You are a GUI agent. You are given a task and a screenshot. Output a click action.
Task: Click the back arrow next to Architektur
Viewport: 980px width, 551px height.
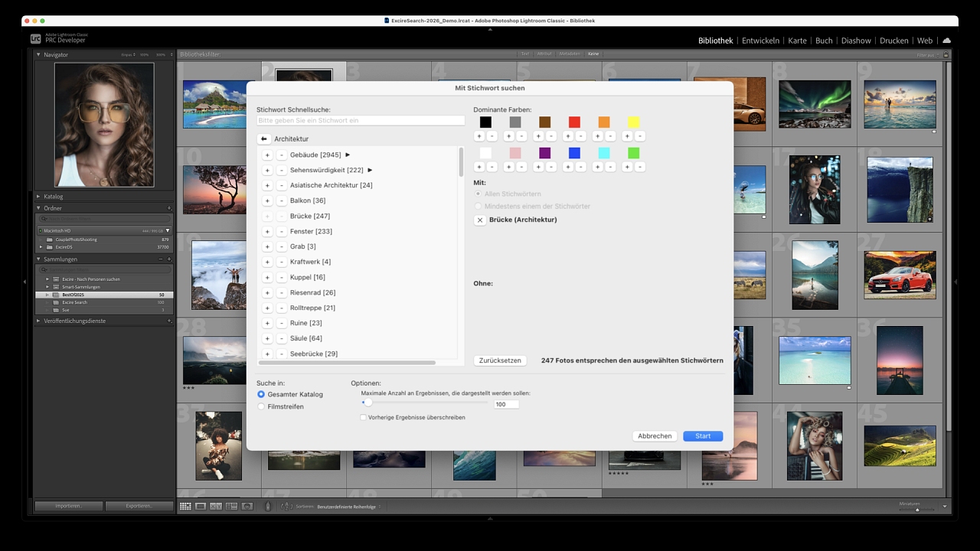tap(263, 139)
